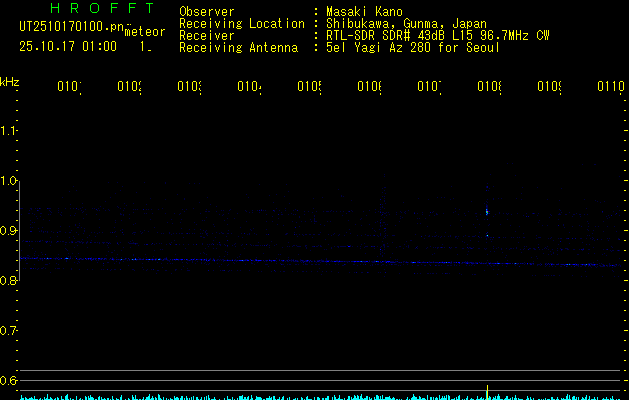The height and width of the screenshot is (400, 629).
Task: Click the 25.10.17 01:00 timestamp
Action: point(68,46)
